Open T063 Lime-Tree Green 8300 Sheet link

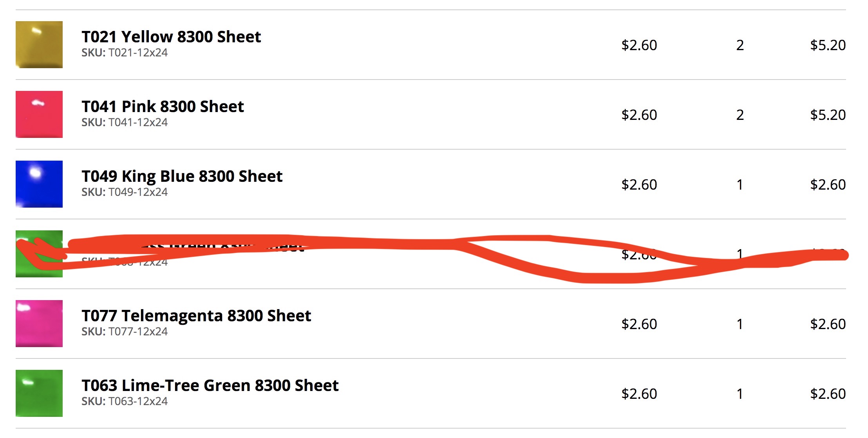210,386
